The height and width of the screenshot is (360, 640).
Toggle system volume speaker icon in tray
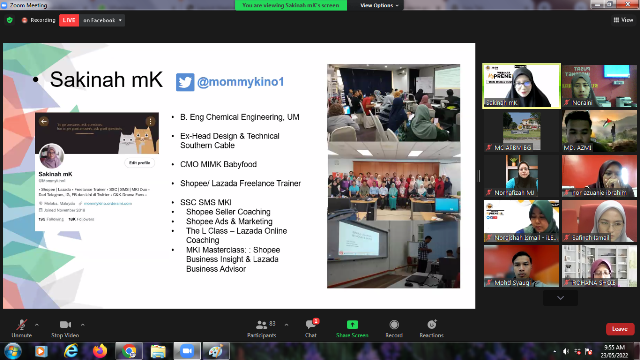(566, 351)
